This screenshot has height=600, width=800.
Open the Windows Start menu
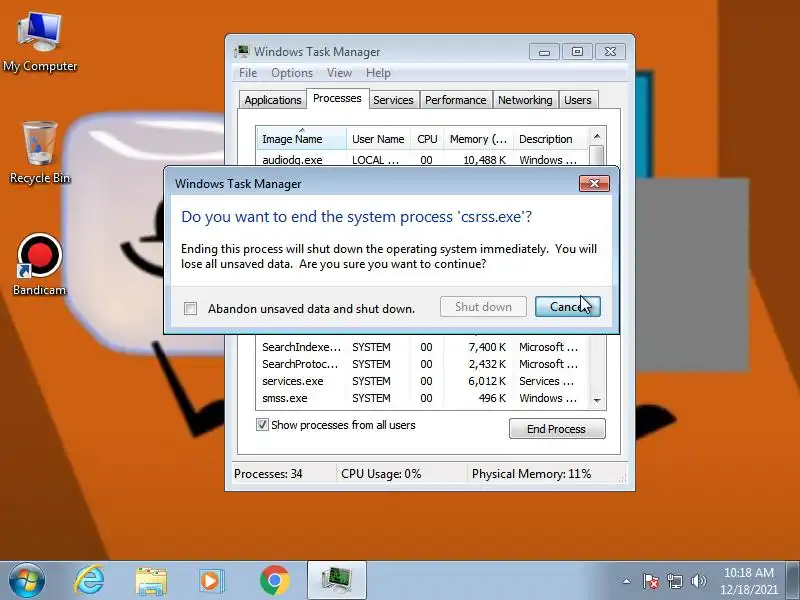26,581
